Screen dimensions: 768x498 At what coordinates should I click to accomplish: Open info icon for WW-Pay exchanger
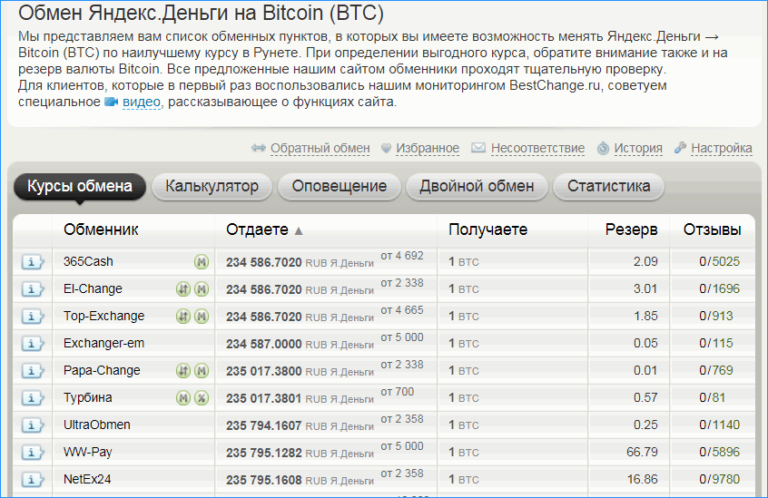click(33, 452)
